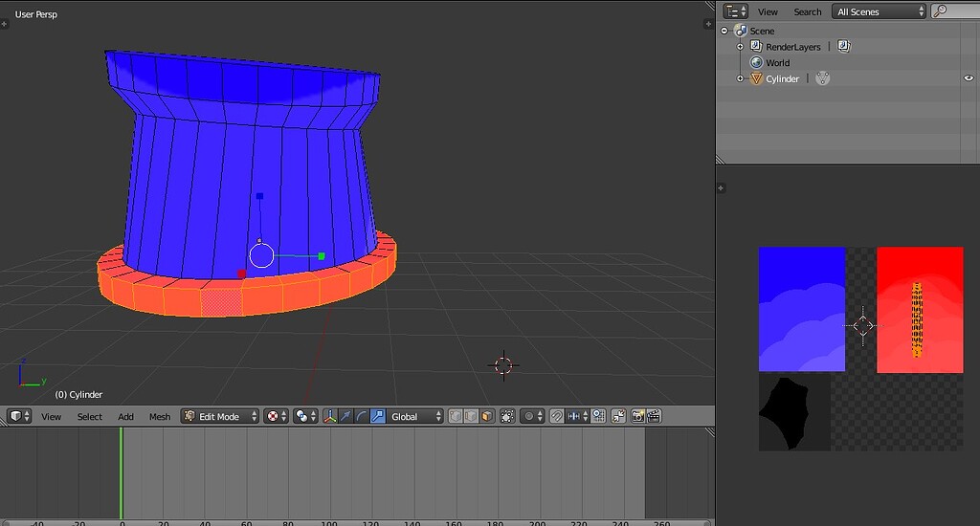Click the Search menu in outliner
This screenshot has width=980, height=526.
[807, 11]
